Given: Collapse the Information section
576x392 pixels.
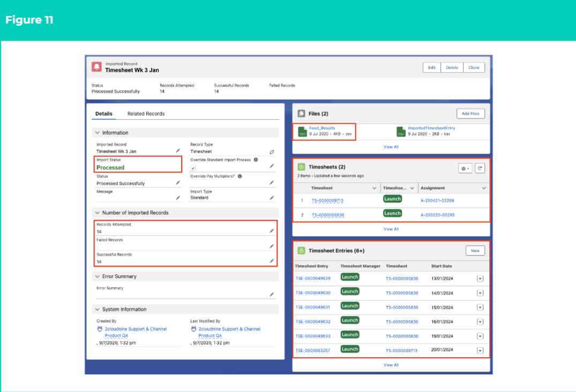Looking at the screenshot, I should [98, 133].
